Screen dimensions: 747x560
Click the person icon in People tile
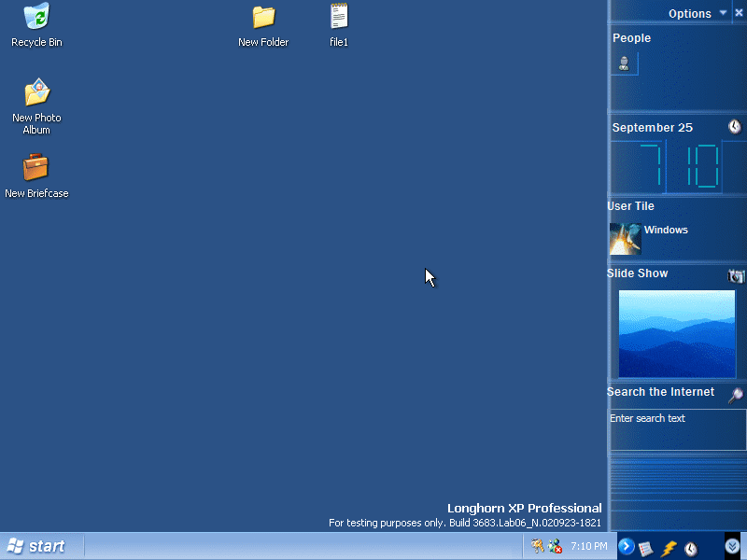tap(624, 63)
